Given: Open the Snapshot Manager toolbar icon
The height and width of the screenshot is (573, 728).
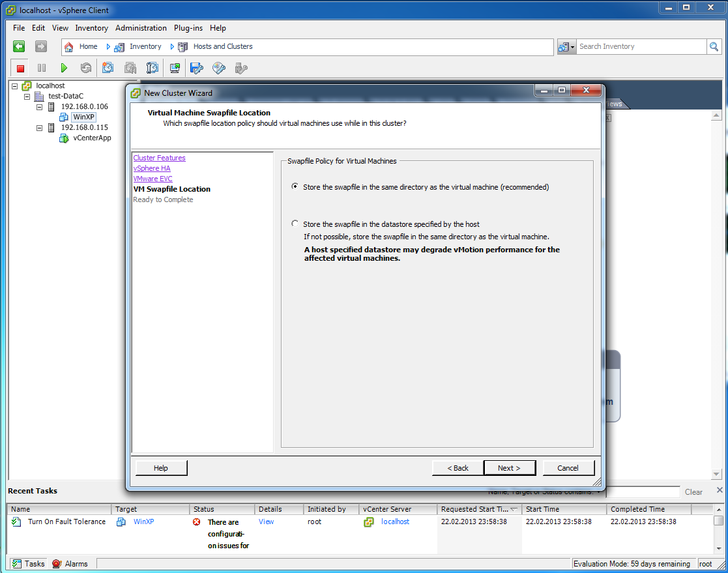Looking at the screenshot, I should 153,68.
